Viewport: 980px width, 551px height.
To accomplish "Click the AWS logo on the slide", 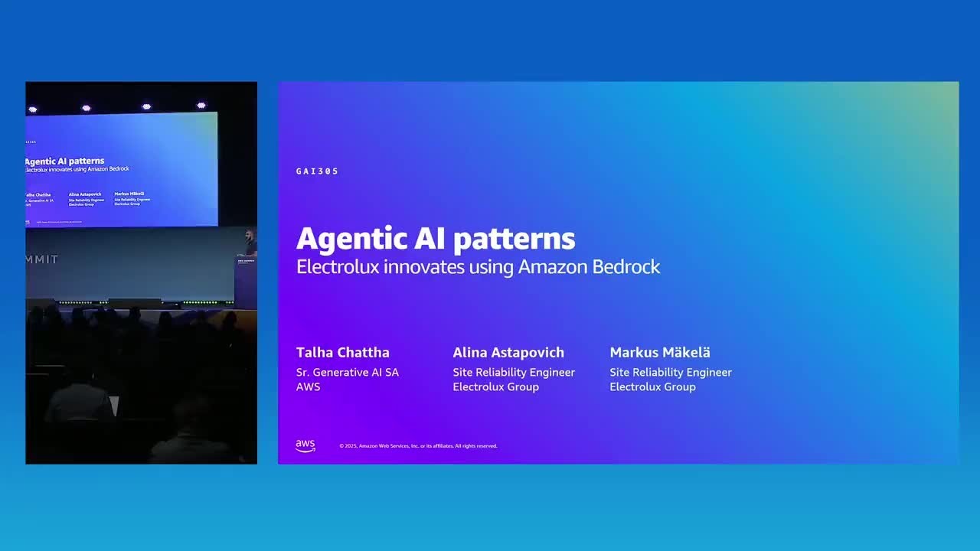I will coord(305,446).
